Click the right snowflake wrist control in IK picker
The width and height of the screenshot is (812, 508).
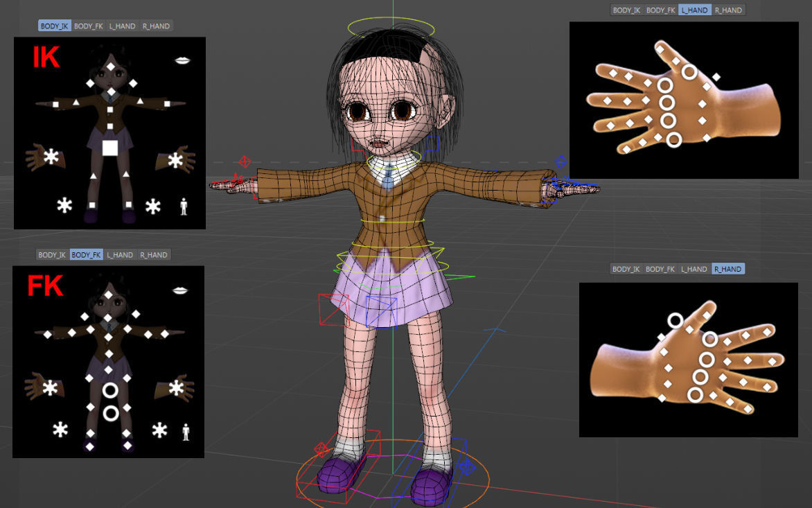tap(175, 160)
